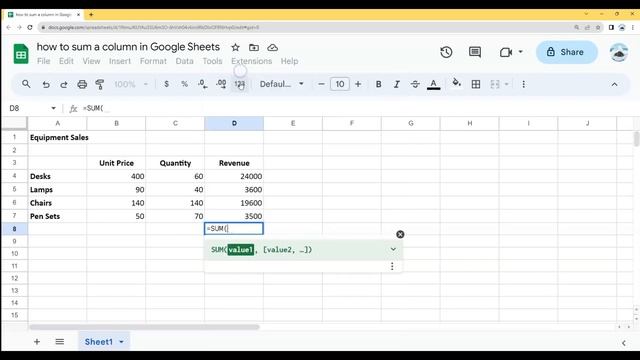Close the SUM formula help popup
Viewport: 640px width, 360px height.
click(400, 234)
